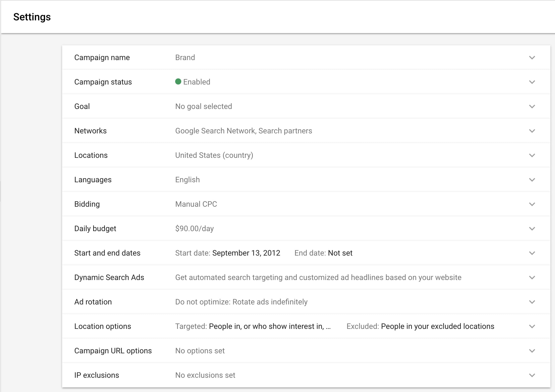The image size is (555, 392).
Task: Open Start and end dates editor
Action: [532, 253]
